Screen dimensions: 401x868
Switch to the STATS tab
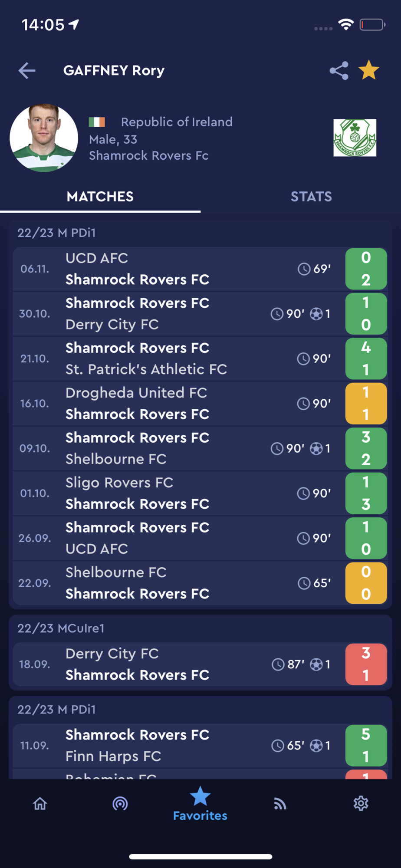click(311, 197)
